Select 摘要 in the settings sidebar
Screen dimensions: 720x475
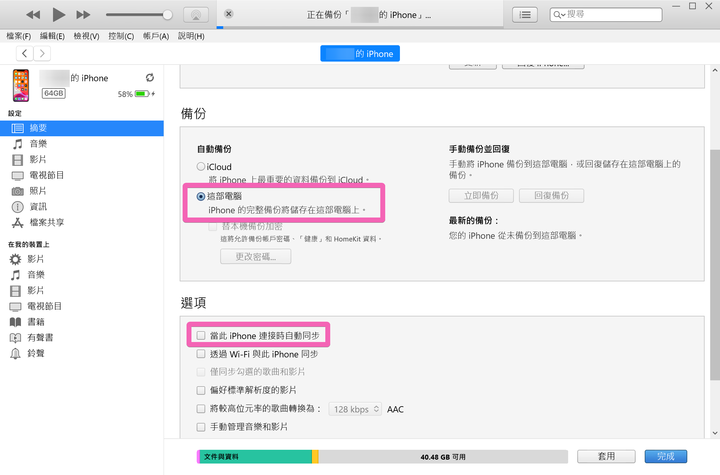tap(82, 128)
